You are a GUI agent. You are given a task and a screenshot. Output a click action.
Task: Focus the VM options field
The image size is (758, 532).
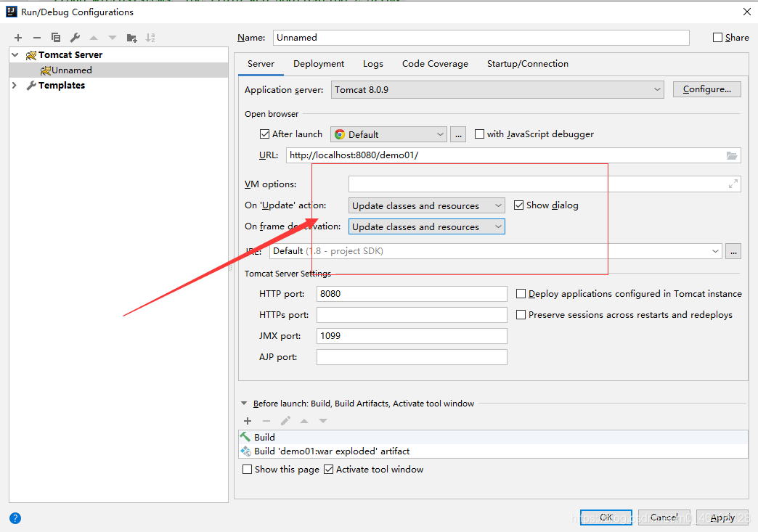pos(545,184)
